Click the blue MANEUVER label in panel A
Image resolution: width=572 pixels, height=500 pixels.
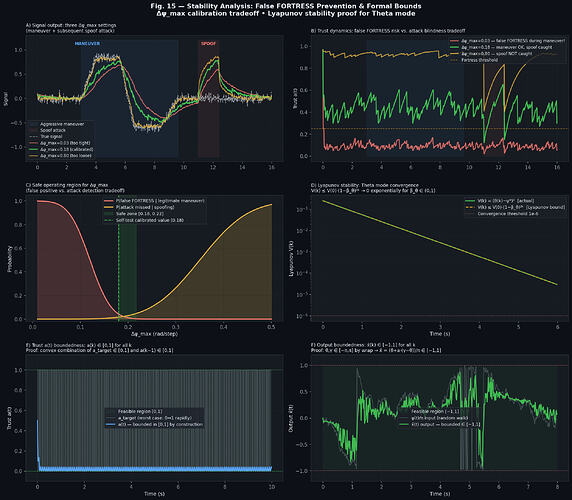coord(87,43)
